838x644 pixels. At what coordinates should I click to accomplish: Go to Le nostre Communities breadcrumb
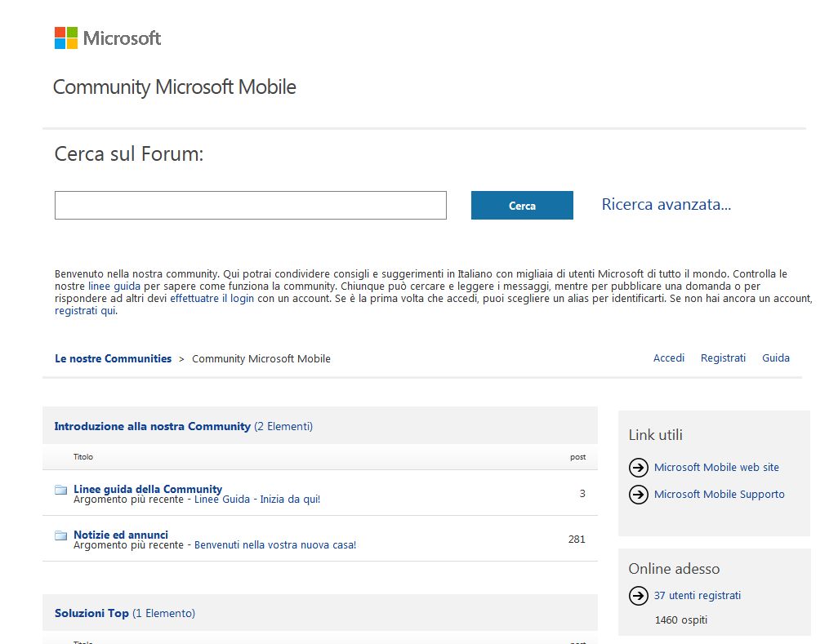tap(113, 359)
